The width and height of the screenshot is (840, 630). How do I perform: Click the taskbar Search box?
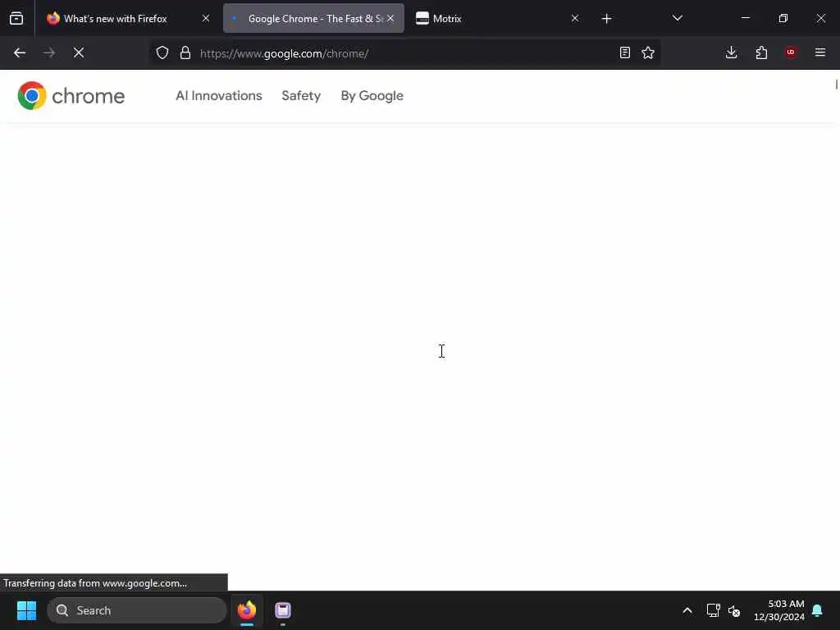137,610
